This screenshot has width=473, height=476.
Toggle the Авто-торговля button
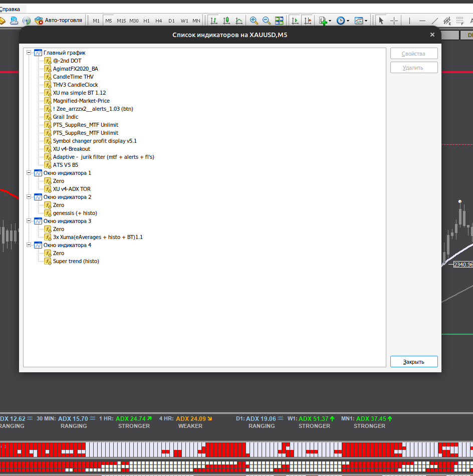coord(58,21)
